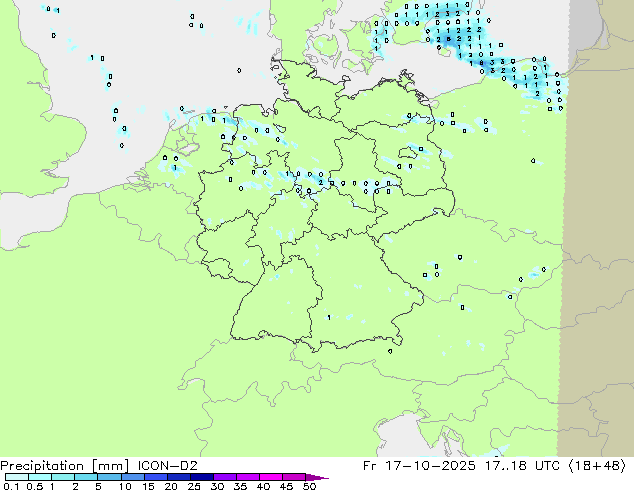Click the 30–35 mm purple legend box
Viewport: 634px width, 490px height.
(224, 477)
